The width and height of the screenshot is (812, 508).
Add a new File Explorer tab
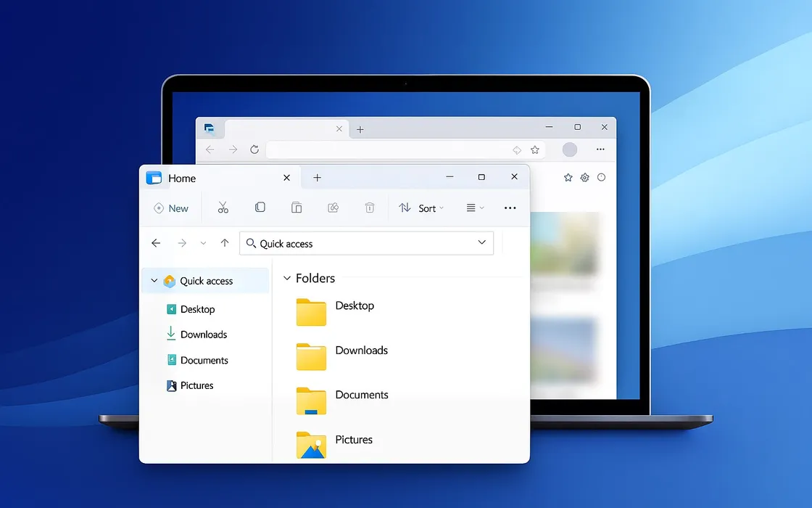pyautogui.click(x=317, y=178)
